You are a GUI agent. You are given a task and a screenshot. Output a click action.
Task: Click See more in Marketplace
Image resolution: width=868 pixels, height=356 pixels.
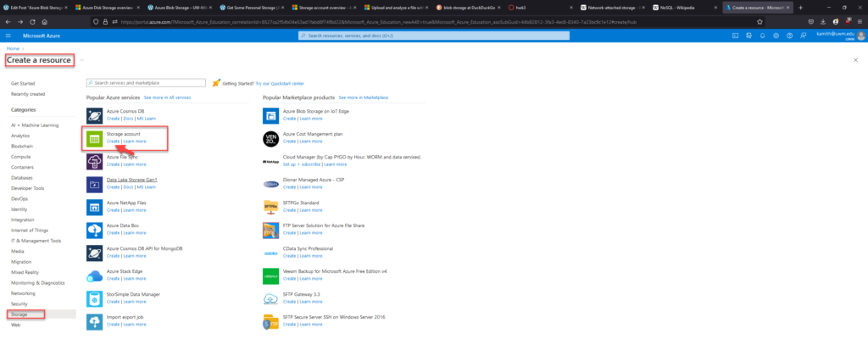click(x=363, y=97)
